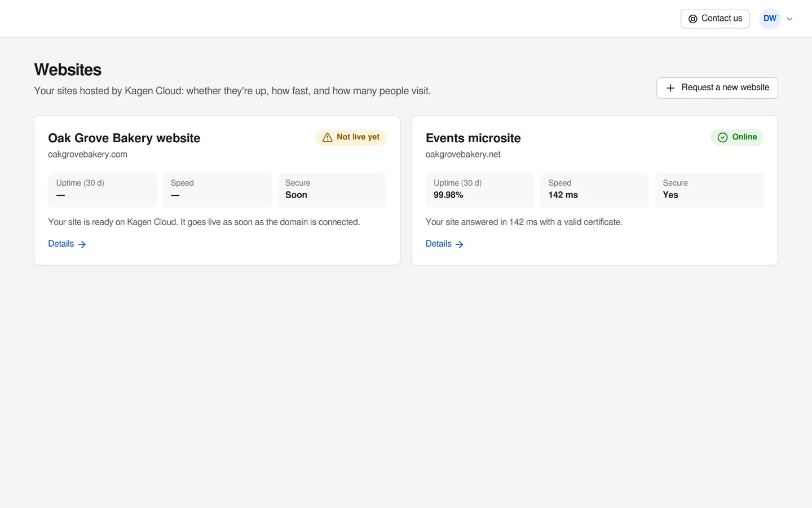
Task: Click the plus icon on Request a new website
Action: tap(670, 88)
